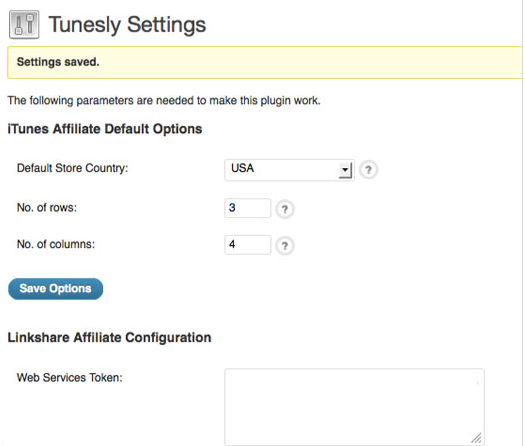Click the Web Services Token resize handle
The height and width of the screenshot is (446, 525).
point(476,438)
